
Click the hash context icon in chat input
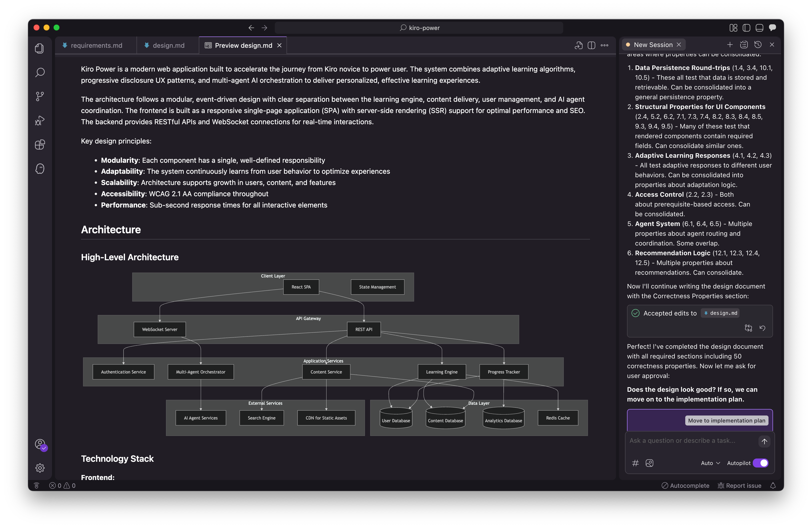click(x=635, y=463)
